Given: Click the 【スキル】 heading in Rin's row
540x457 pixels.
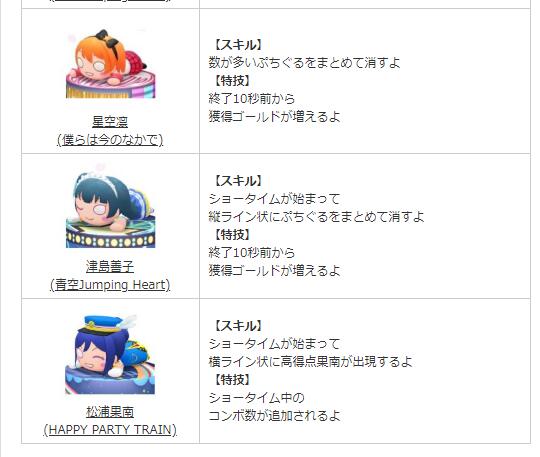Looking at the screenshot, I should 238,45.
